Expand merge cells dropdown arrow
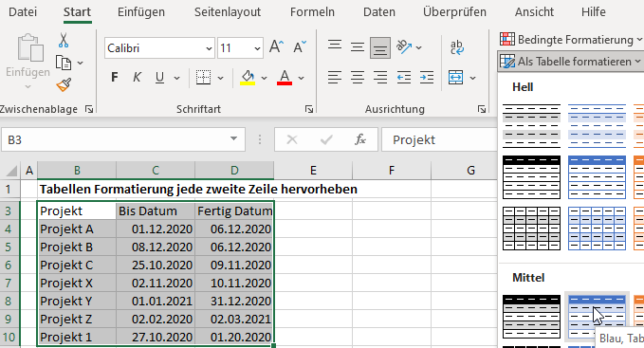Viewport: 644px width, 348px height. click(472, 78)
